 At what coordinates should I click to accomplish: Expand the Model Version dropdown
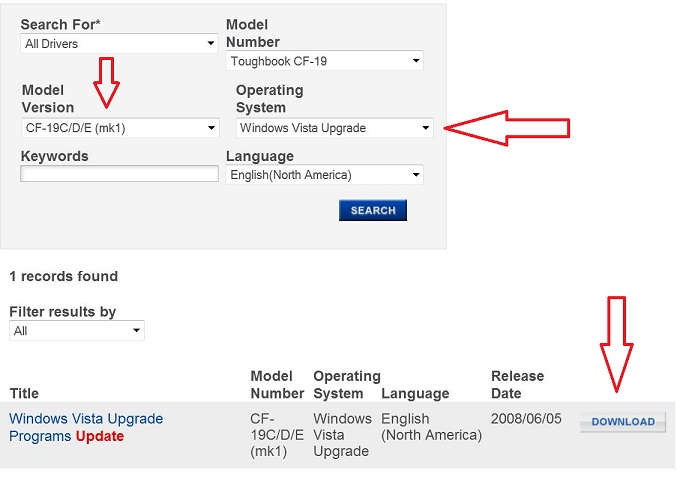coord(120,128)
